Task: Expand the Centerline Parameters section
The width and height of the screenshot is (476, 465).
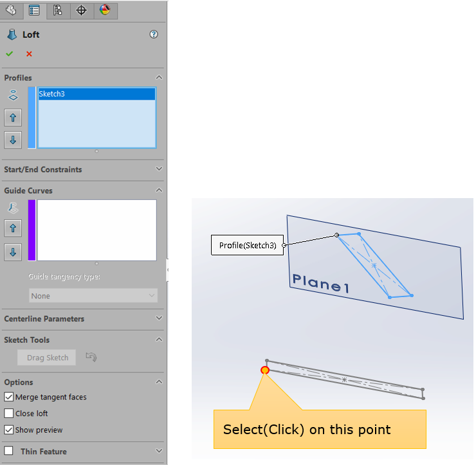Action: coord(159,318)
